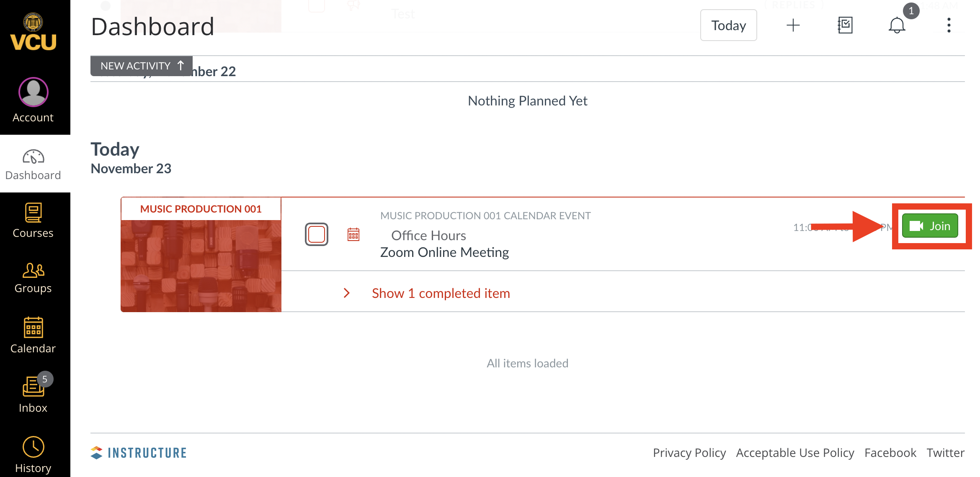
Task: Join the Zoom Office Hours meeting
Action: pyautogui.click(x=930, y=226)
